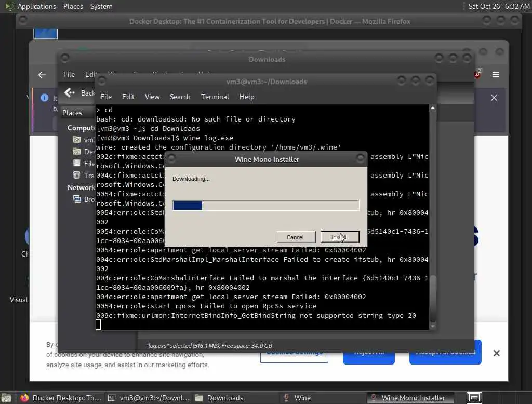Click the Downloads window title bar menu icon
532x404 pixels.
click(x=65, y=58)
